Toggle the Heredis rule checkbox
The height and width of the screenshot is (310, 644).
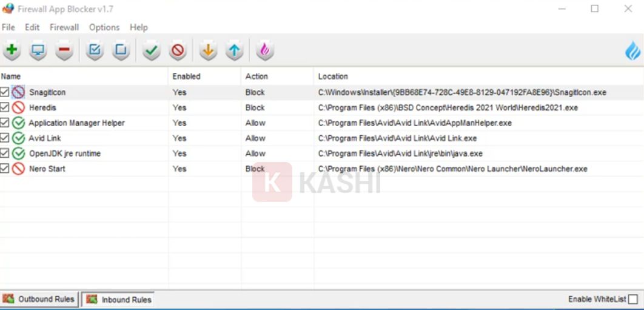[x=5, y=107]
